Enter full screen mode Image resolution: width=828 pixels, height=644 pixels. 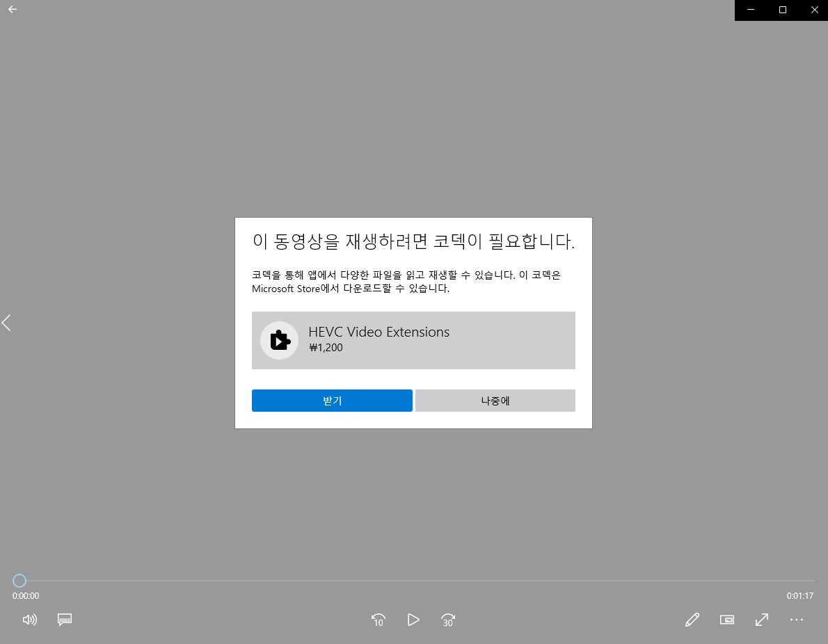pyautogui.click(x=761, y=620)
